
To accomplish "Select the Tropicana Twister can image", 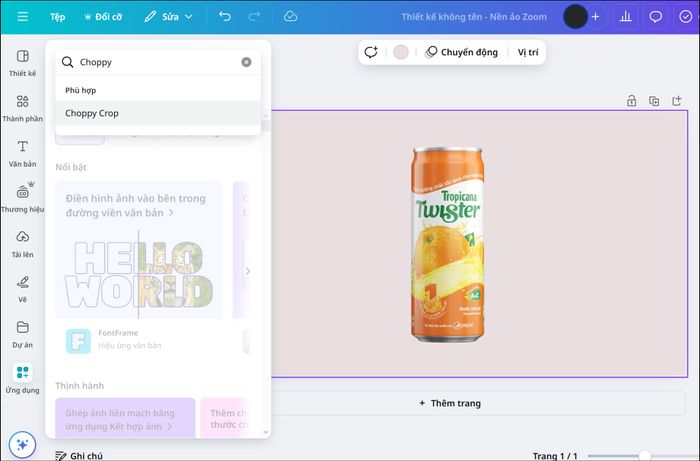I will 447,245.
